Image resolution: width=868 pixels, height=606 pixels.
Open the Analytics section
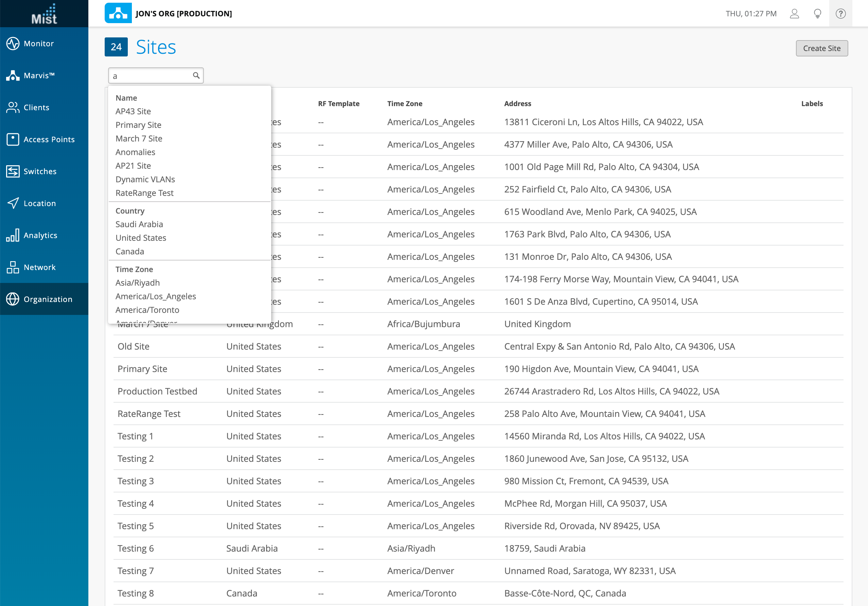40,235
